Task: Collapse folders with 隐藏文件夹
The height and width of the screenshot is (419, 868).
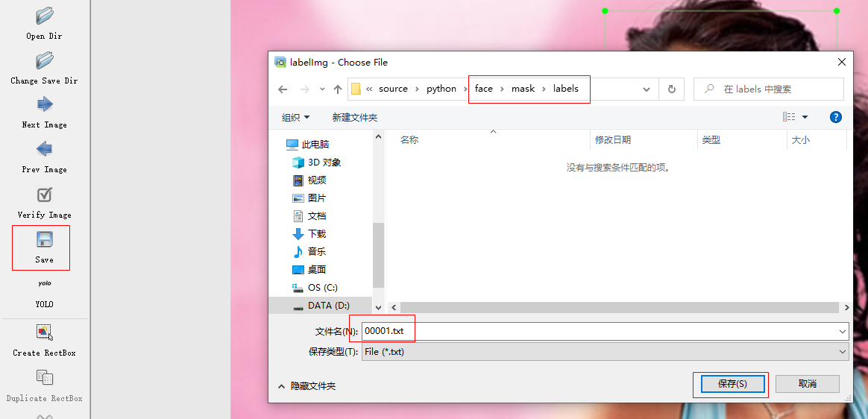Action: pos(307,385)
